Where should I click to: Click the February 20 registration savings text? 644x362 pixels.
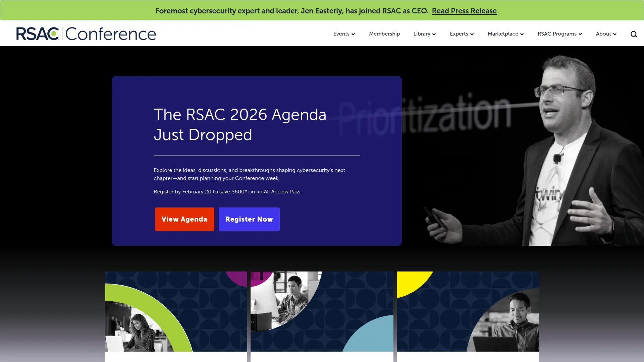(x=227, y=192)
